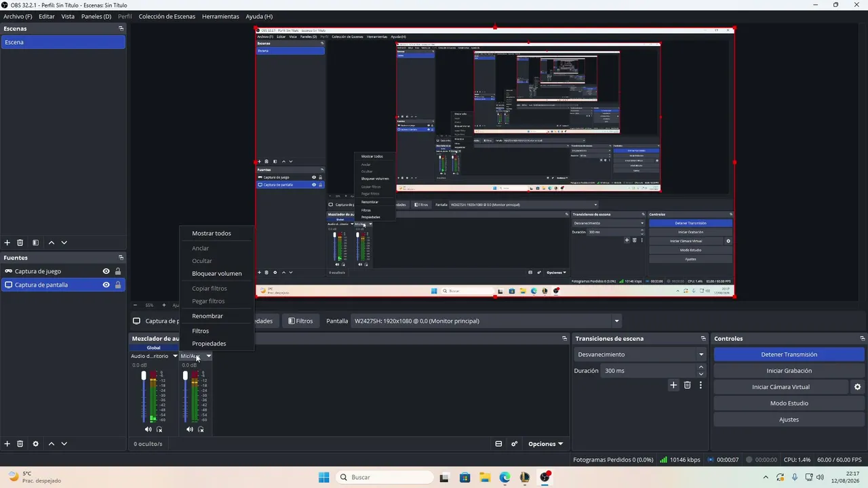Open Ajustes from Controles panel
The height and width of the screenshot is (488, 868).
789,420
